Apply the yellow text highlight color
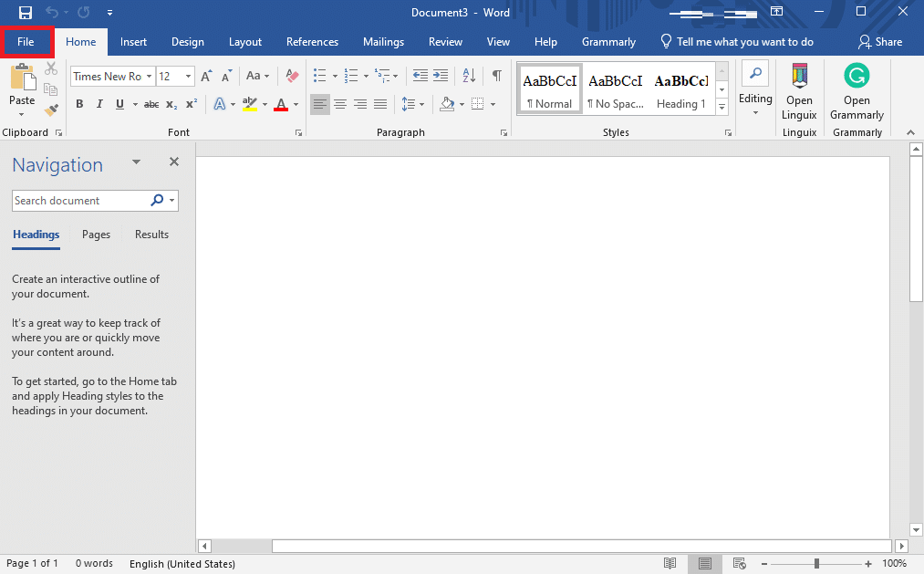The height and width of the screenshot is (574, 924). point(250,104)
